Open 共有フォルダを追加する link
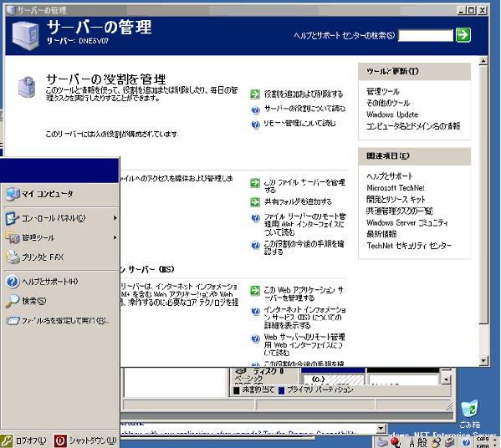Viewport: 501px width, 448px height. (x=298, y=201)
